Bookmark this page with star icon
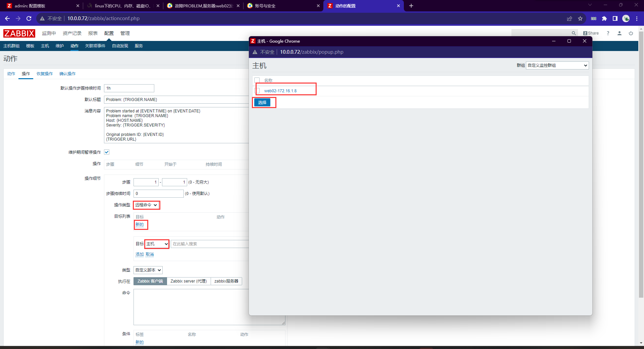The width and height of the screenshot is (644, 349). [x=580, y=18]
